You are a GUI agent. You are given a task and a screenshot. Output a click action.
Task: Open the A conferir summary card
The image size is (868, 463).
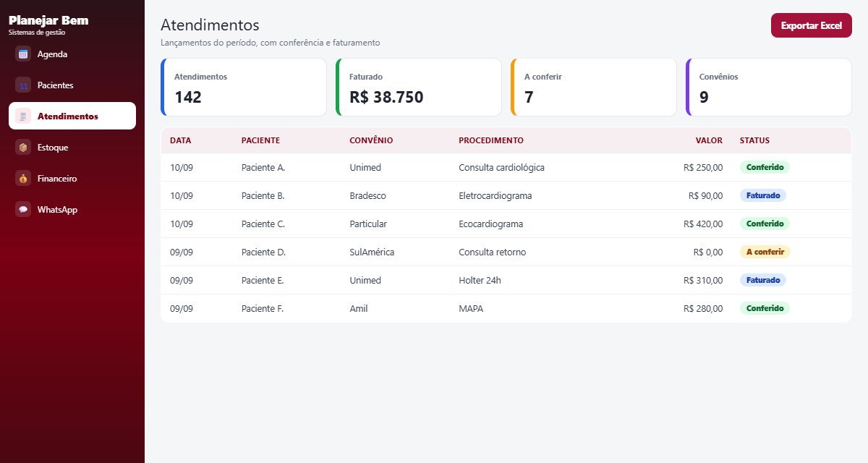click(x=594, y=87)
